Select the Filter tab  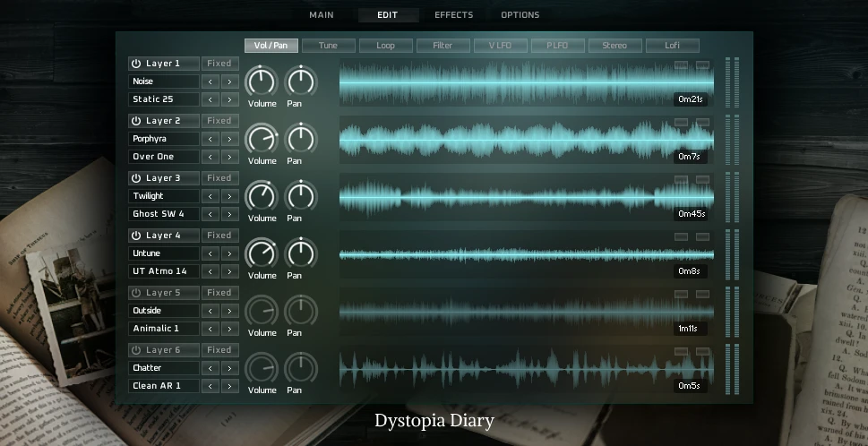pyautogui.click(x=443, y=46)
